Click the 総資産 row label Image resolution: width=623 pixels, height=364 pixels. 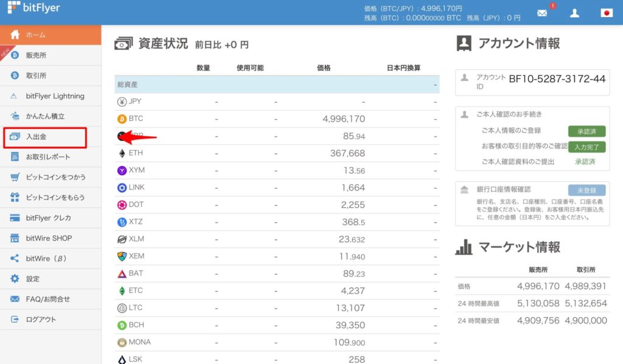pos(128,84)
